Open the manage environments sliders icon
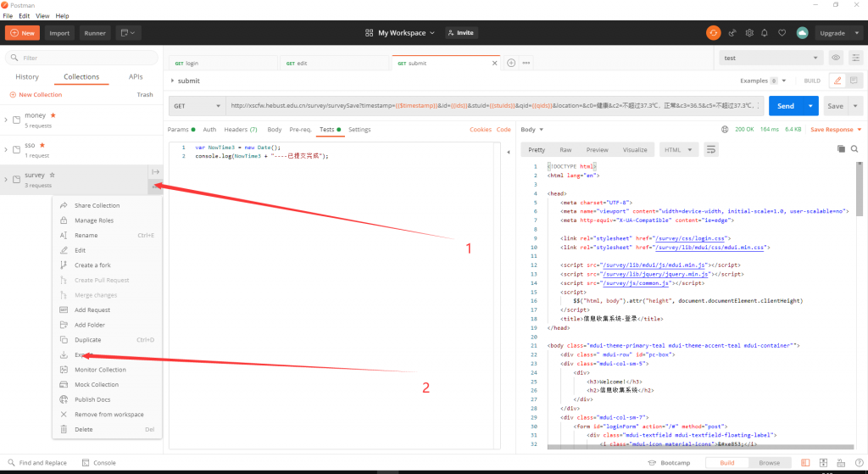The width and height of the screenshot is (868, 474). click(x=854, y=58)
